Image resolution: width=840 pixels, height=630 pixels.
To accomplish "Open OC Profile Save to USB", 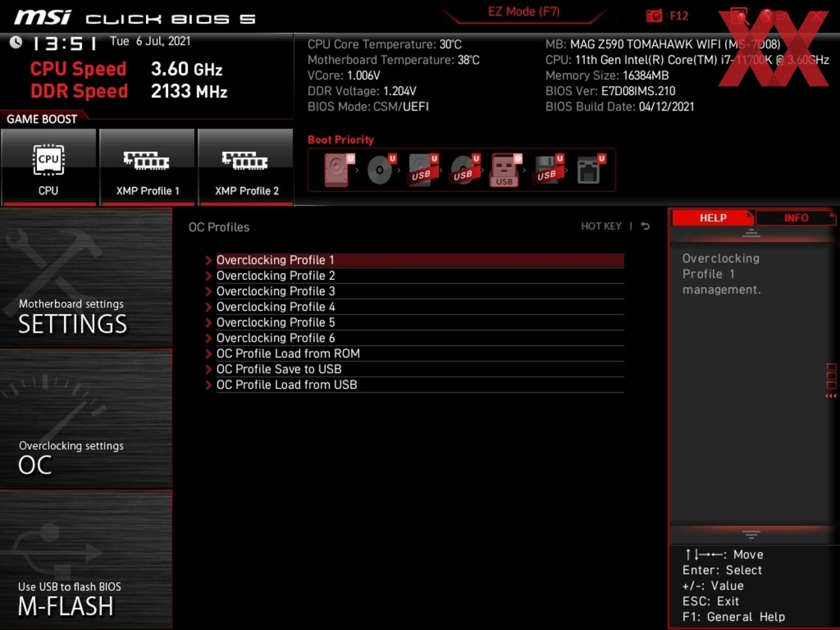I will point(414,369).
